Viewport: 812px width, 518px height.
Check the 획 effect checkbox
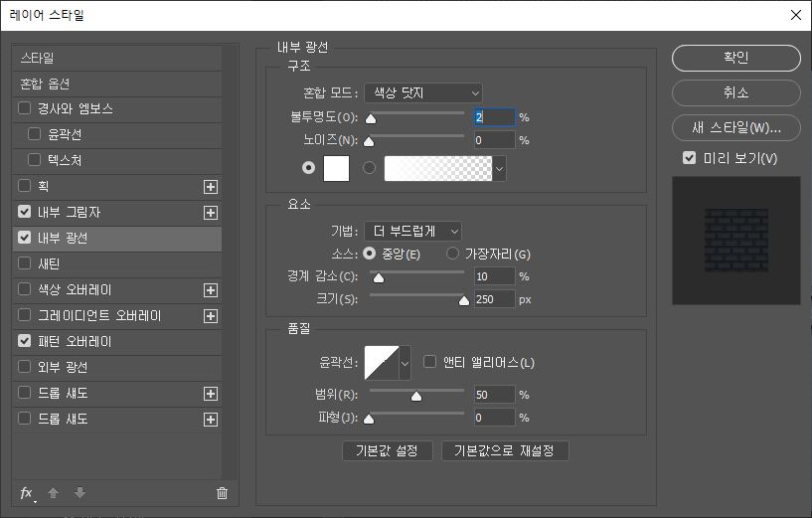24,186
